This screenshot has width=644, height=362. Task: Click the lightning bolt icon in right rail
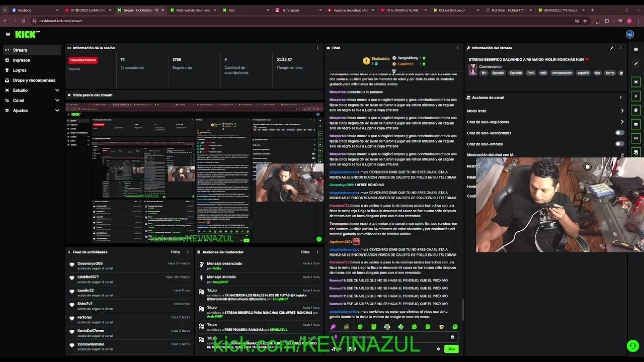(636, 96)
